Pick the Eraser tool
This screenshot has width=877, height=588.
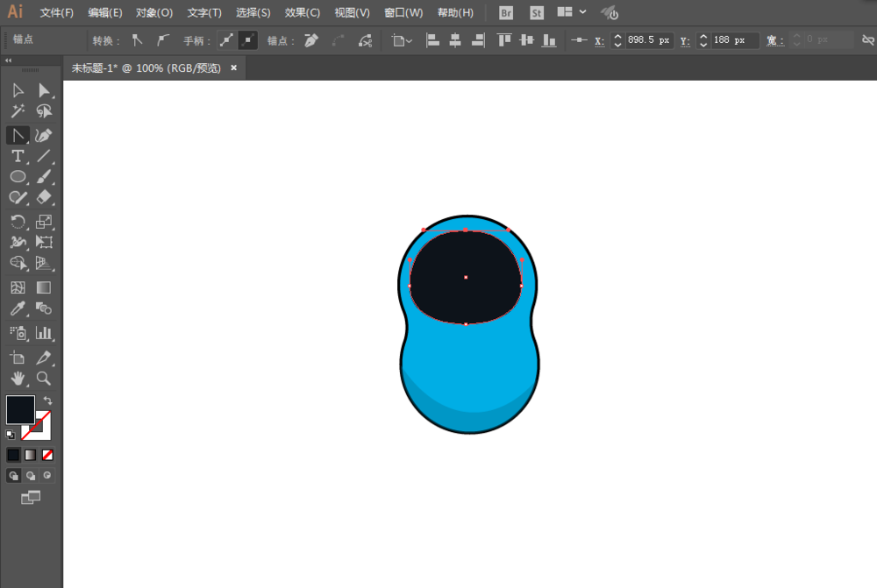click(x=44, y=197)
